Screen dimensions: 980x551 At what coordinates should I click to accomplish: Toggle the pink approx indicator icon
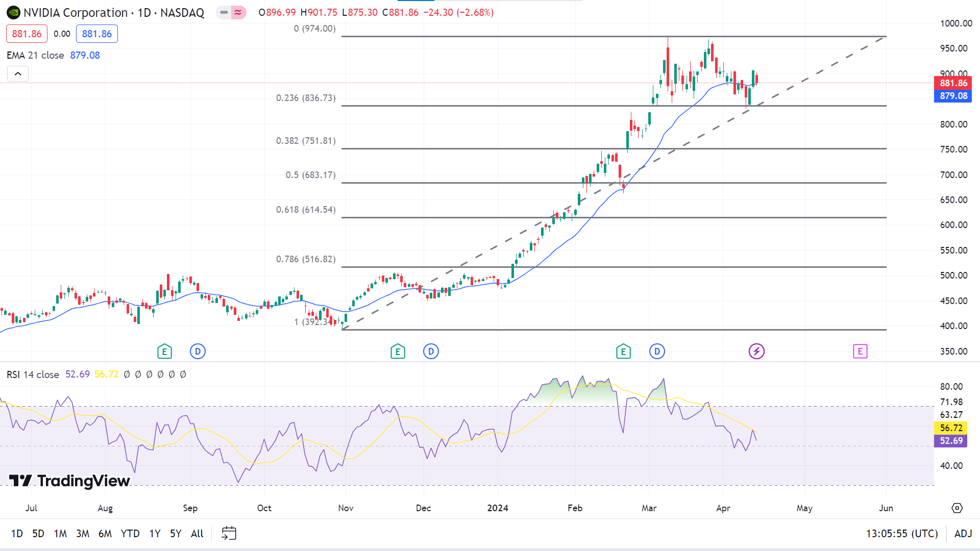[x=238, y=12]
